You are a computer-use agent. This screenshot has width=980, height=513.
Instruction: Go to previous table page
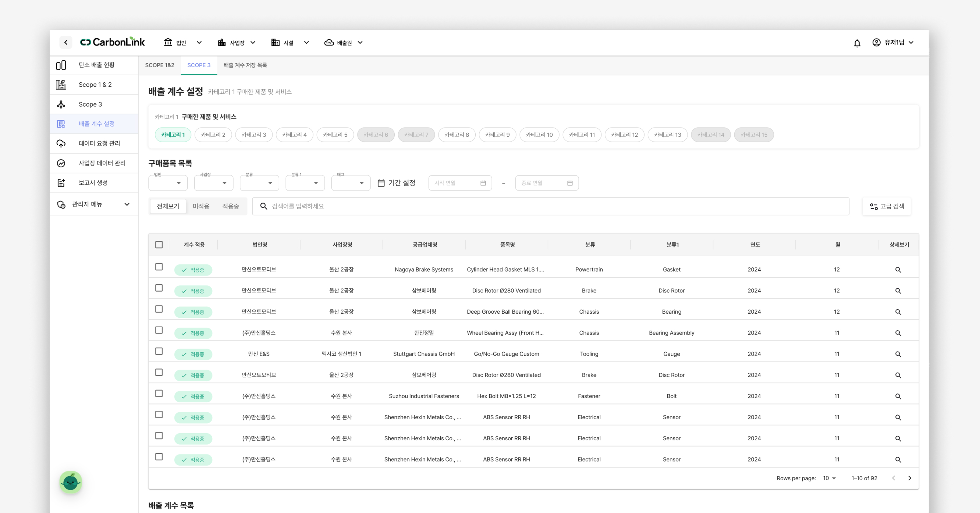(x=894, y=478)
